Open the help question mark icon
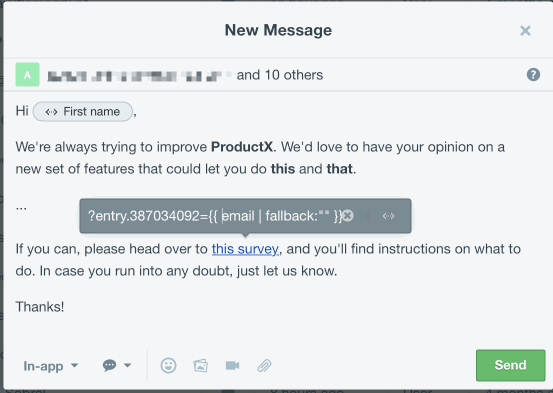553x393 pixels. point(533,75)
